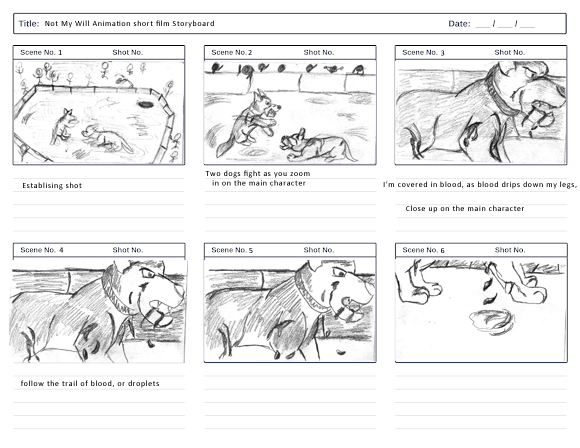Click the 'I'm covered in blood' caption
The height and width of the screenshot is (448, 580).
tap(480, 185)
